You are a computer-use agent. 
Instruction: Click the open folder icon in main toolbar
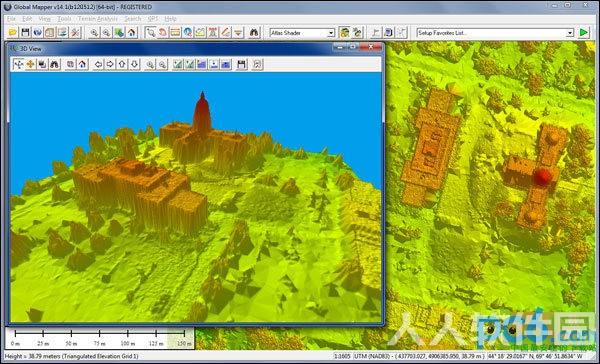pyautogui.click(x=13, y=33)
